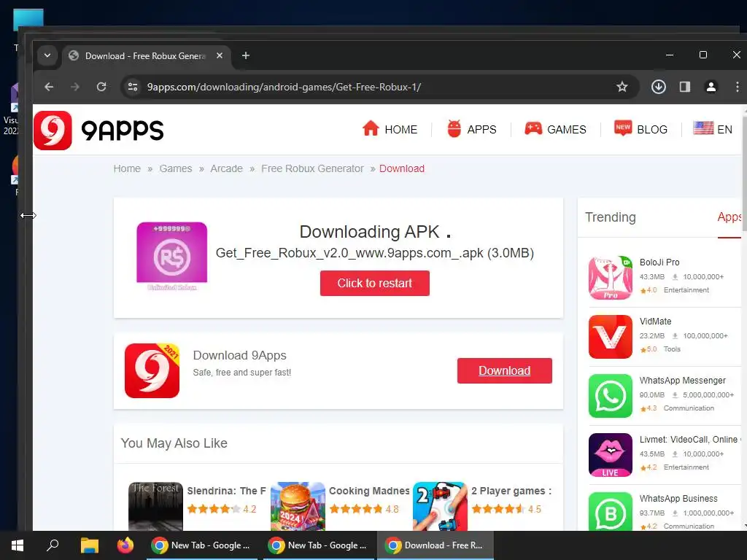Screen dimensions: 747x560
Task: Click the Trending heading text
Action: click(611, 217)
